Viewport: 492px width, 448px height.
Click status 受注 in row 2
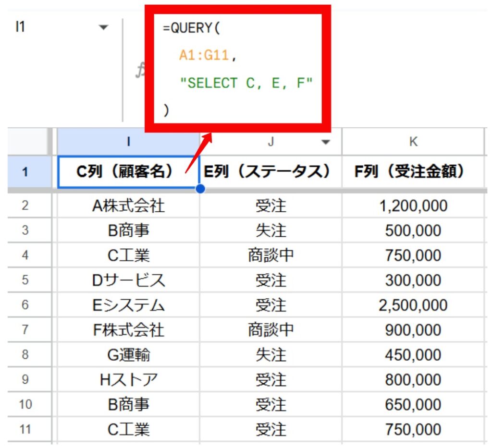pos(271,206)
